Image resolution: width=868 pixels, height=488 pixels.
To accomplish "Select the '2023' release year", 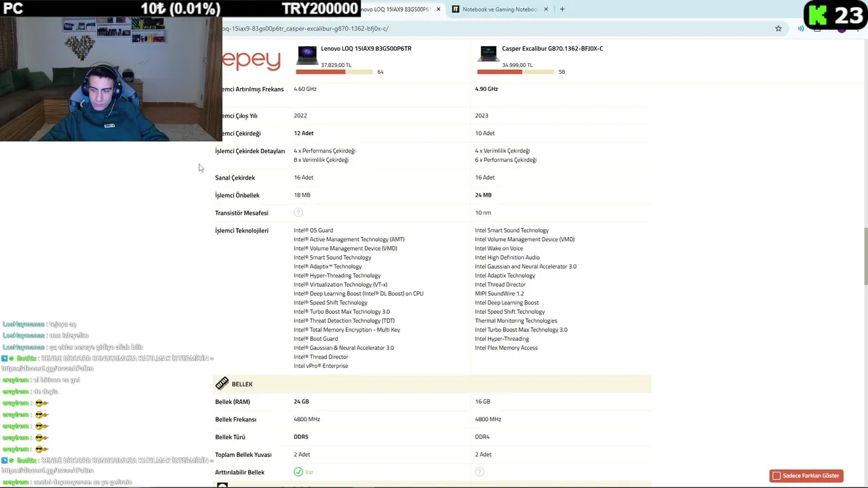I will tap(481, 116).
